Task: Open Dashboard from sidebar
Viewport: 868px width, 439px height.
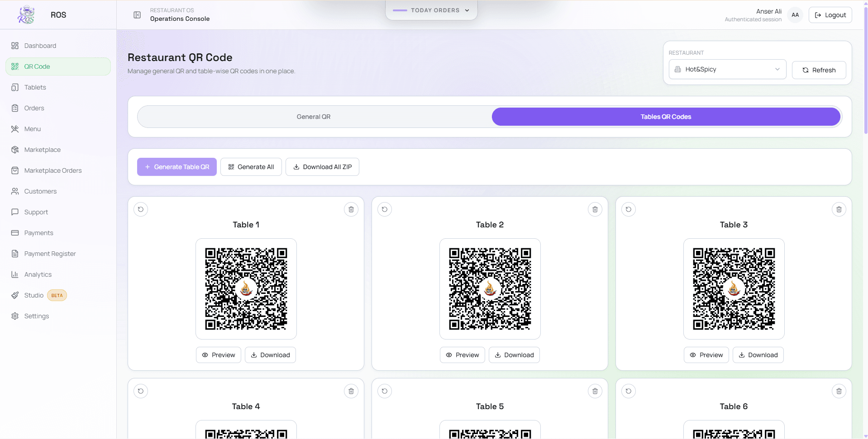Action: click(58, 46)
